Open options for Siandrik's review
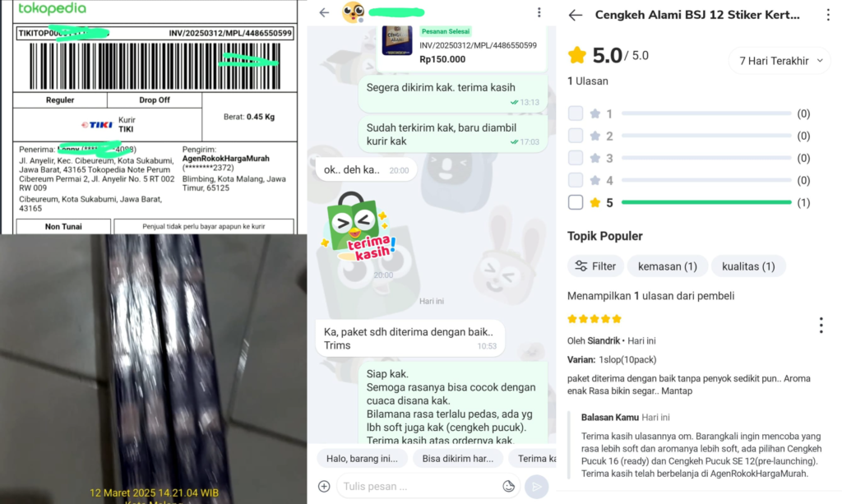This screenshot has width=842, height=504. coord(821,326)
